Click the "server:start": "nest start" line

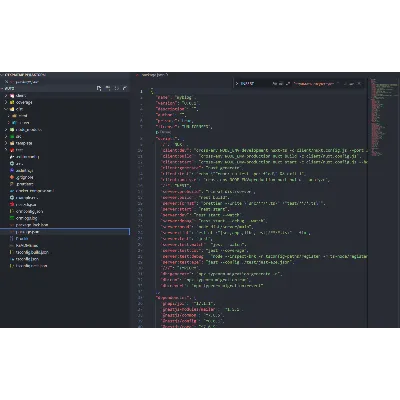coord(195,209)
